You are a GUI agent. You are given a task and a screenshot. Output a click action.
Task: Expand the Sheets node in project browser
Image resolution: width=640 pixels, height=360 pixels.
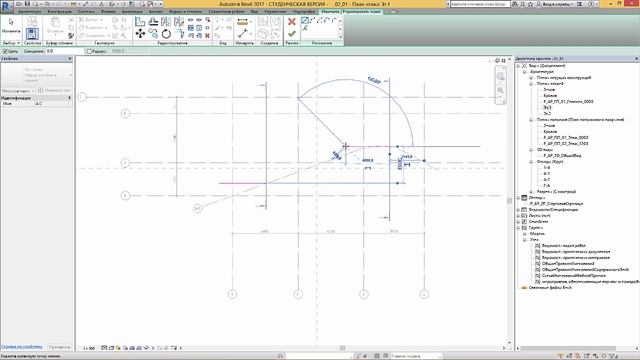pyautogui.click(x=518, y=216)
